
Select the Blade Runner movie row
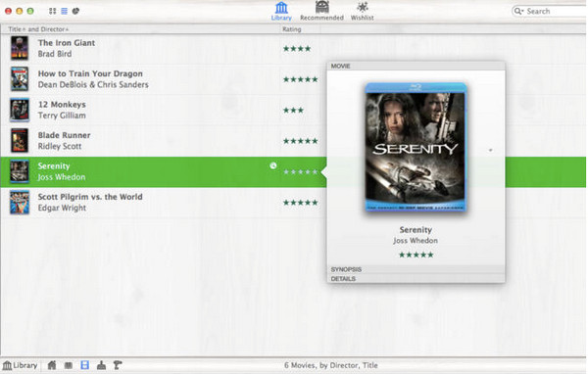[163, 141]
